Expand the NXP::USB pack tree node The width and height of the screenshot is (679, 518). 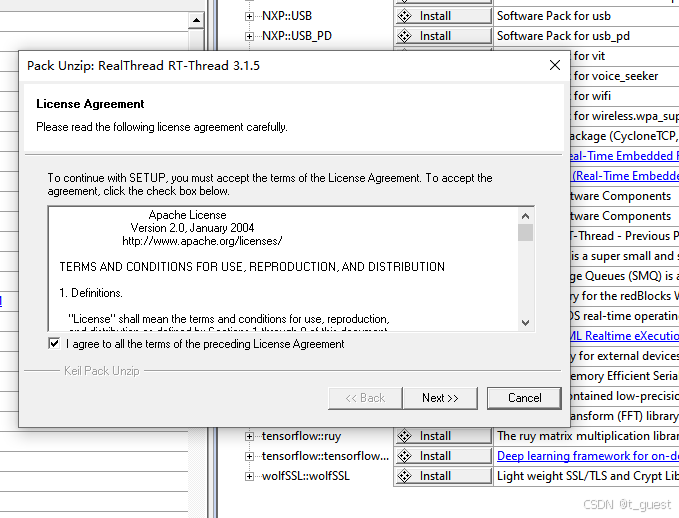[x=249, y=16]
